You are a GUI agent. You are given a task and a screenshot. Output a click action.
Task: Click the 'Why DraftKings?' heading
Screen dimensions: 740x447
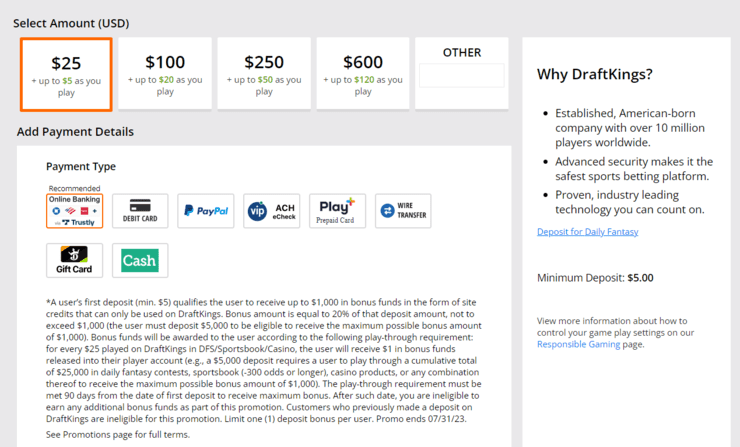point(595,74)
